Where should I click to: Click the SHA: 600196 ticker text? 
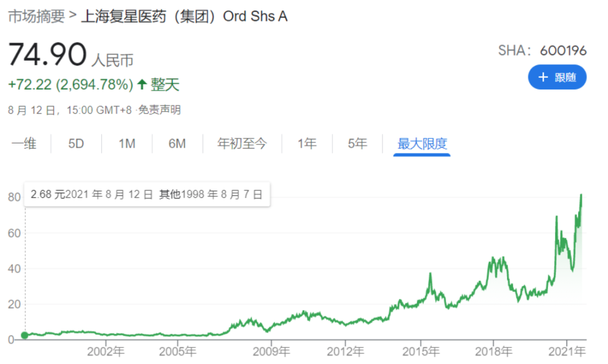542,51
